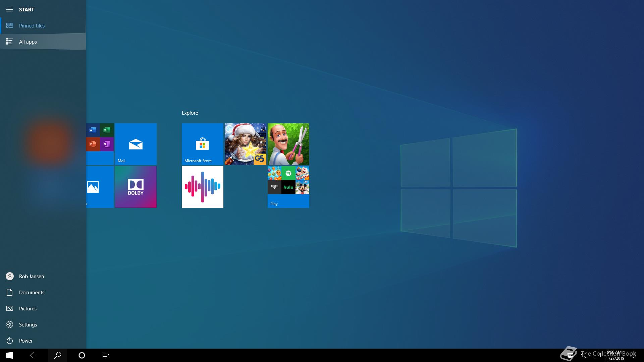The height and width of the screenshot is (362, 644).
Task: Click the taskbar Back arrow
Action: [34, 355]
